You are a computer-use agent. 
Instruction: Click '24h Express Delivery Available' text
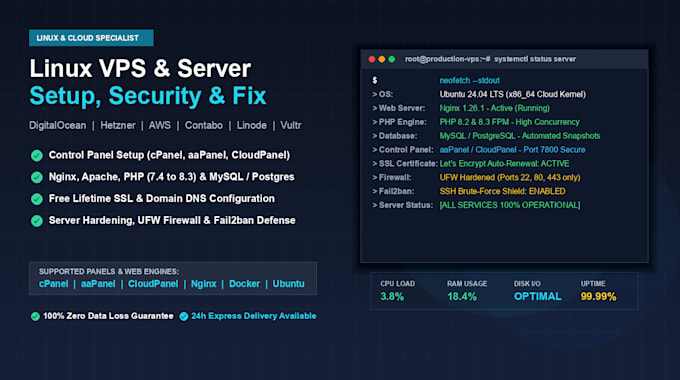[x=254, y=316]
